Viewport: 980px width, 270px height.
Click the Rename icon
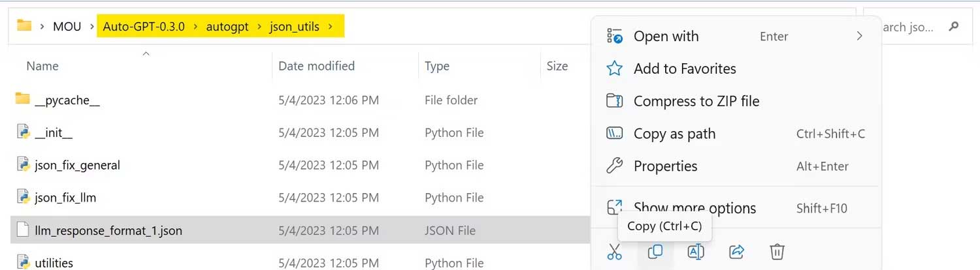click(x=696, y=252)
